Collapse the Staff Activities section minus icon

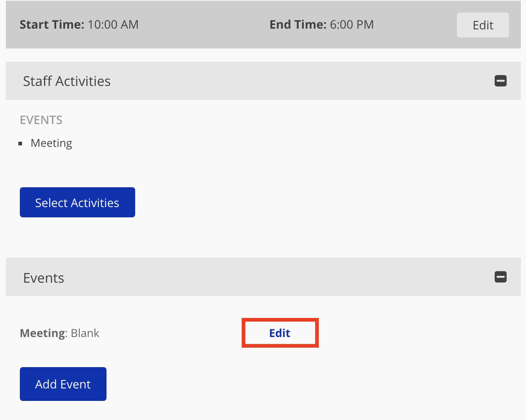click(x=500, y=81)
